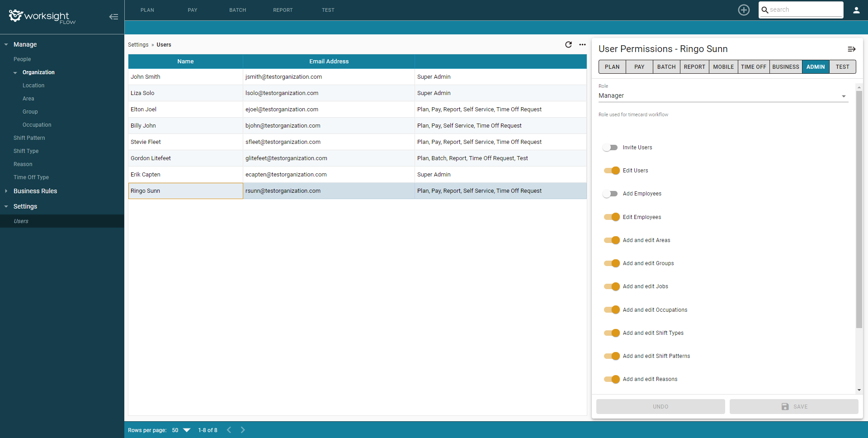Switch to the TIME OFF permissions tab
The width and height of the screenshot is (868, 438).
tap(753, 67)
